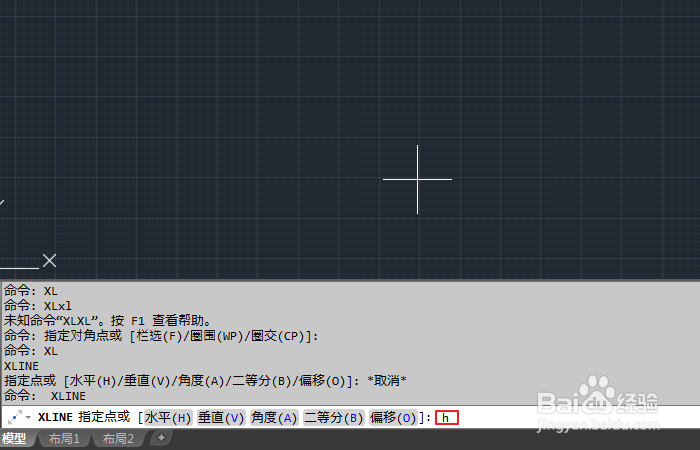Click history line 指定对角点或 栏选(F)

161,336
